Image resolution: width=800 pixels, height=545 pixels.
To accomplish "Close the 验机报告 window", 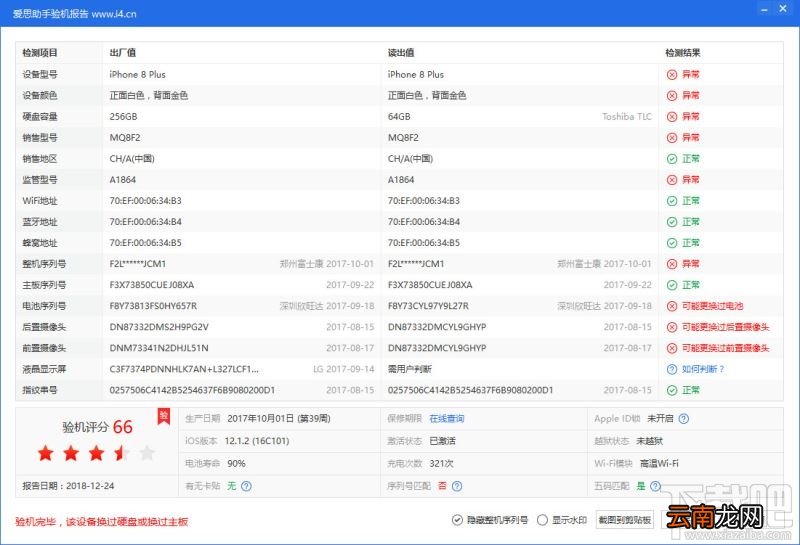I will coord(783,9).
